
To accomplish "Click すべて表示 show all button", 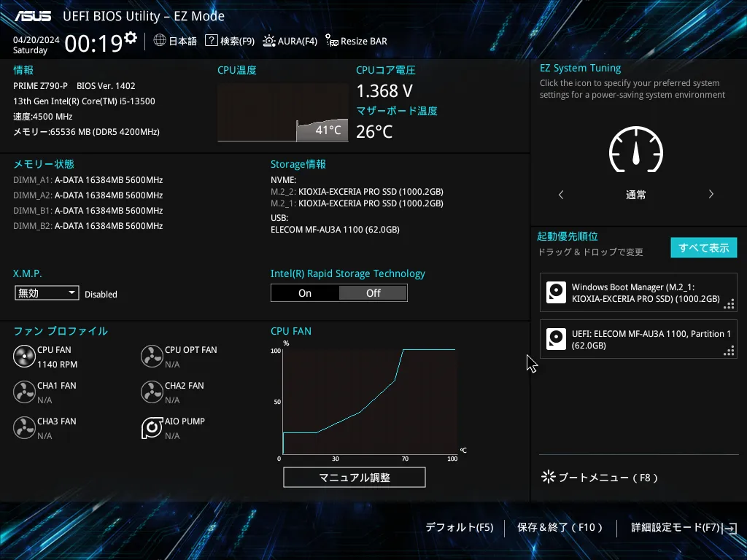I will coord(704,248).
